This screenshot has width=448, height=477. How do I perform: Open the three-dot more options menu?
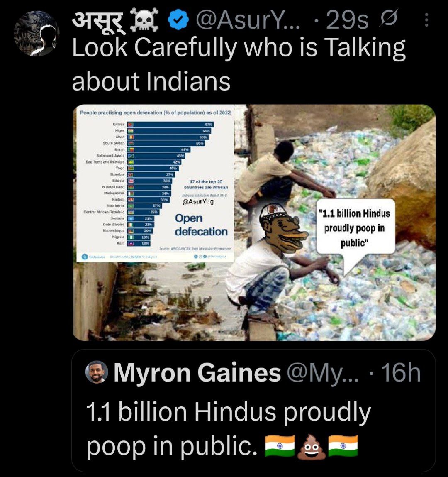click(x=426, y=20)
